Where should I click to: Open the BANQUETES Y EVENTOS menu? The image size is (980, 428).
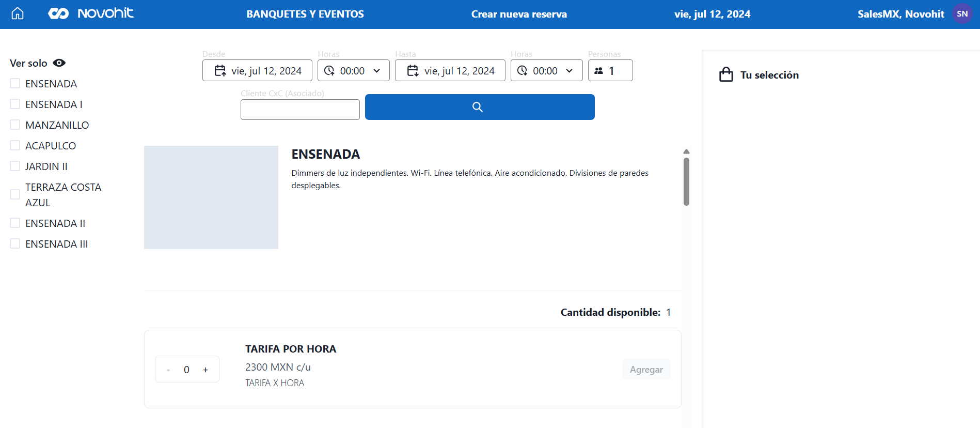click(x=305, y=14)
